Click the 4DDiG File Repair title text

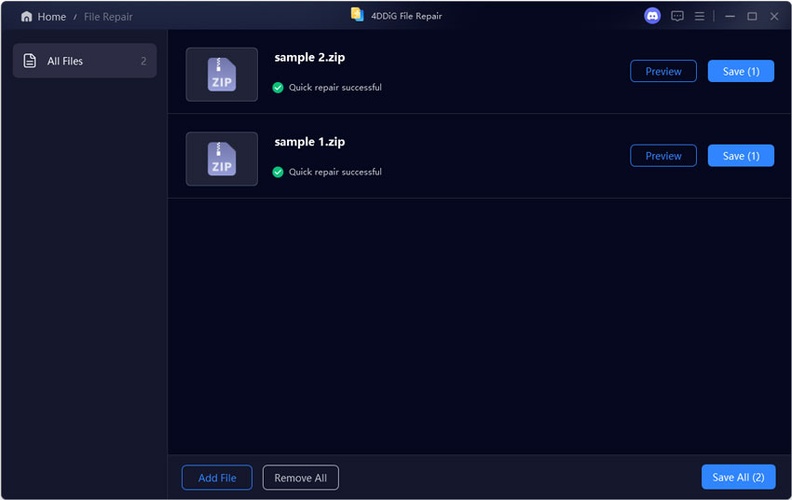(x=407, y=16)
